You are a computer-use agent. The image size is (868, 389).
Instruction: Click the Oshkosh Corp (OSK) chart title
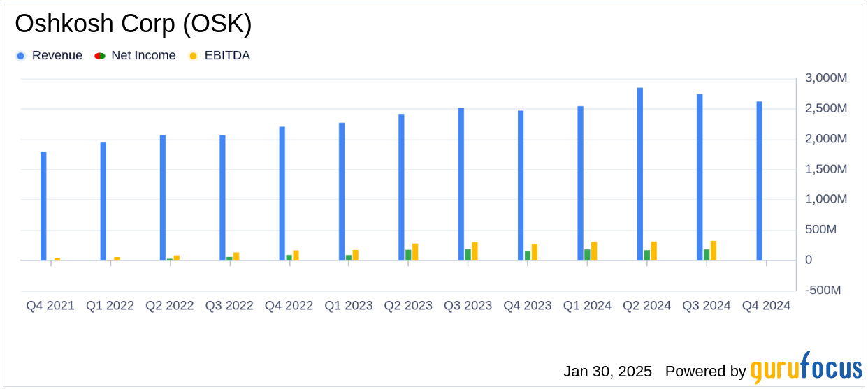click(x=133, y=24)
